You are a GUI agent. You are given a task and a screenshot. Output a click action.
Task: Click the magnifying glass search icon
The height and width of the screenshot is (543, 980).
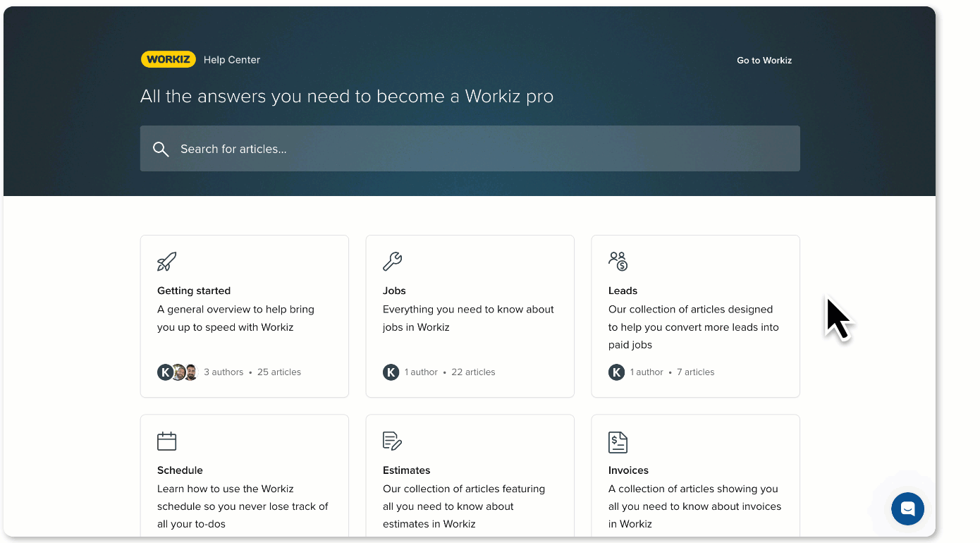tap(161, 149)
